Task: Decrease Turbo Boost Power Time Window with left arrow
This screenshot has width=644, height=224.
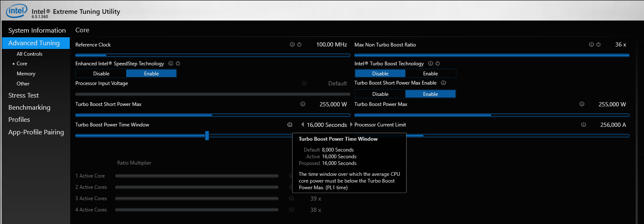Action: click(x=303, y=125)
